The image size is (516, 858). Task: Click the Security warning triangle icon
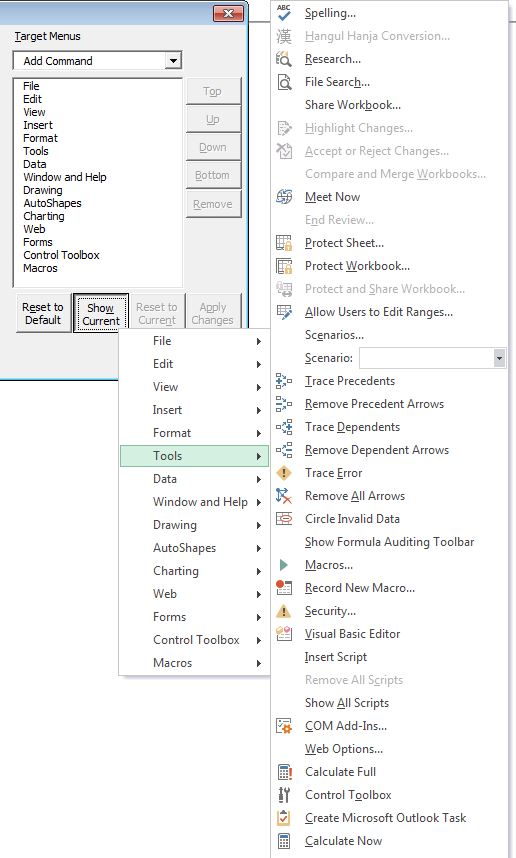(x=284, y=610)
